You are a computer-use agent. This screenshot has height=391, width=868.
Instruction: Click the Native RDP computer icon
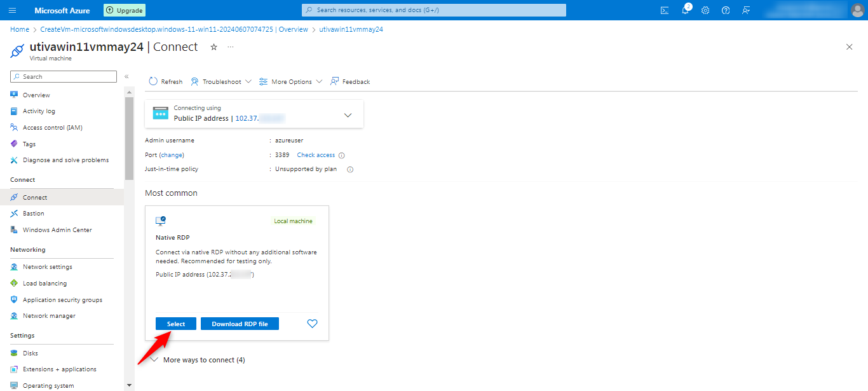161,221
